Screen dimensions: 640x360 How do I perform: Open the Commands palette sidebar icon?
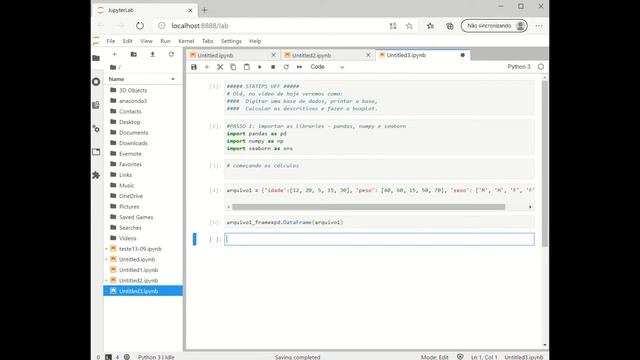click(96, 105)
